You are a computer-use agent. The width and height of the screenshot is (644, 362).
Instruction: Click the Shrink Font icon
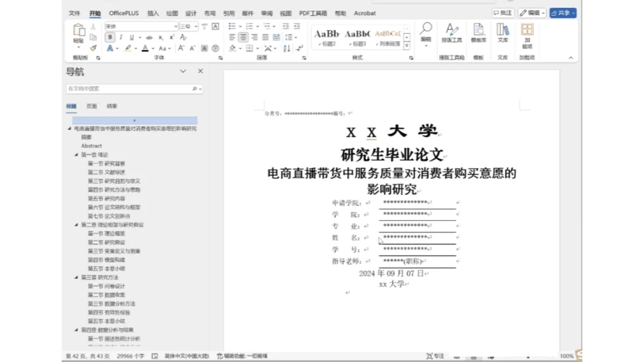coord(192,48)
